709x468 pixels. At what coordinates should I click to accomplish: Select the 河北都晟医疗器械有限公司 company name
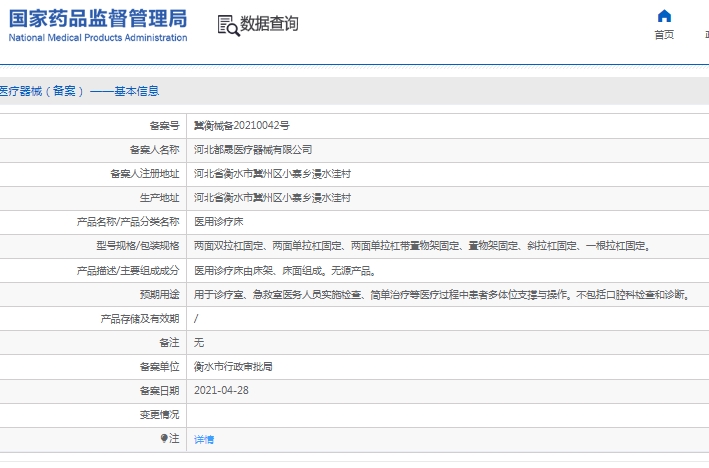pos(253,150)
